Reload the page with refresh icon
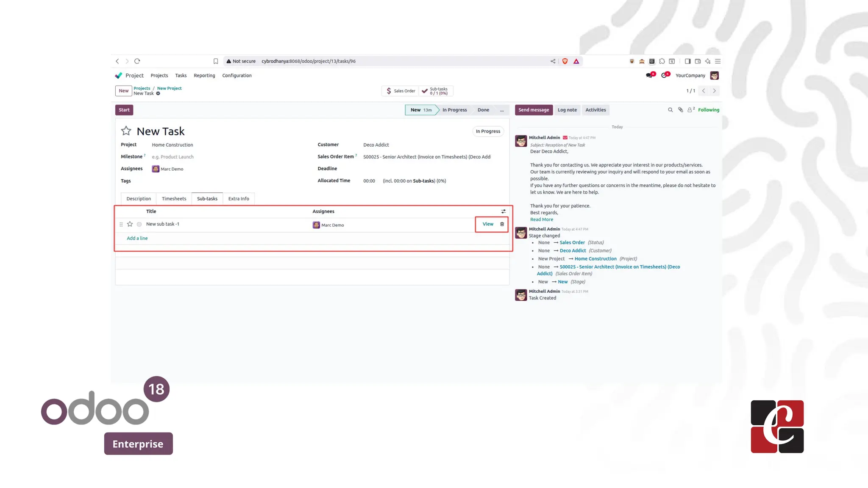This screenshot has height=488, width=868. coord(137,61)
